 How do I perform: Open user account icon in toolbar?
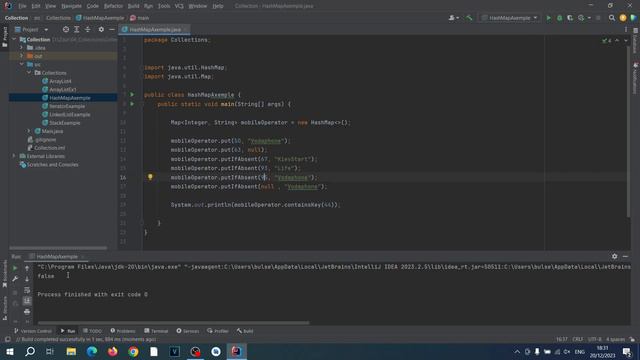coord(453,18)
